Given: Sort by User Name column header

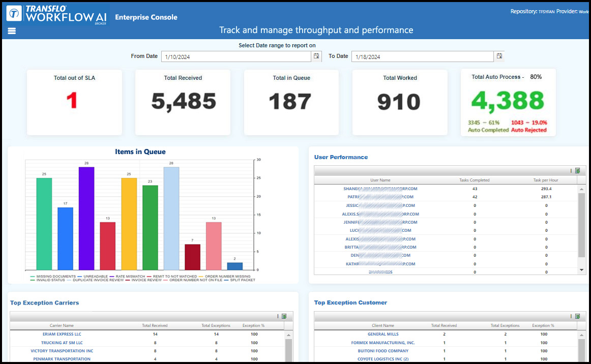Looking at the screenshot, I should point(380,180).
